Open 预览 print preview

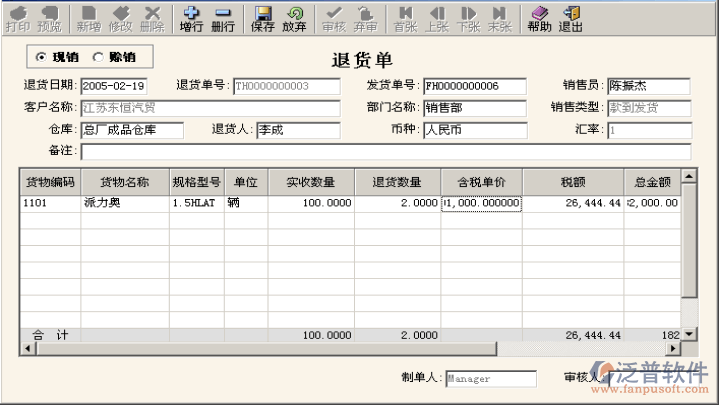[49, 18]
